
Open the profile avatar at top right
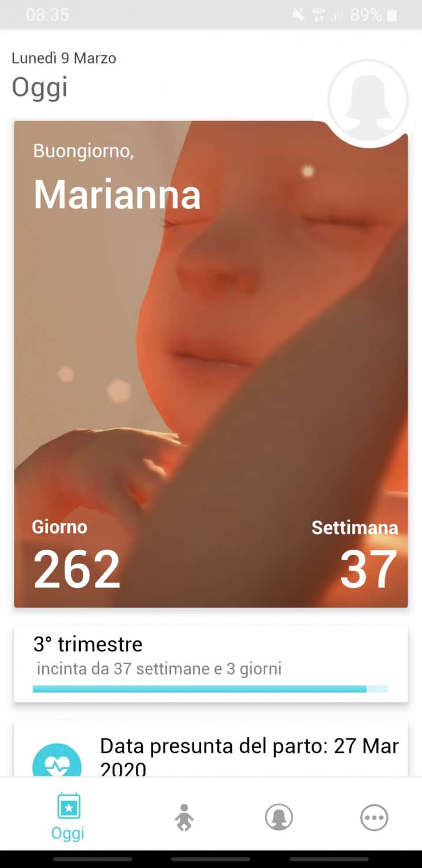pyautogui.click(x=368, y=100)
